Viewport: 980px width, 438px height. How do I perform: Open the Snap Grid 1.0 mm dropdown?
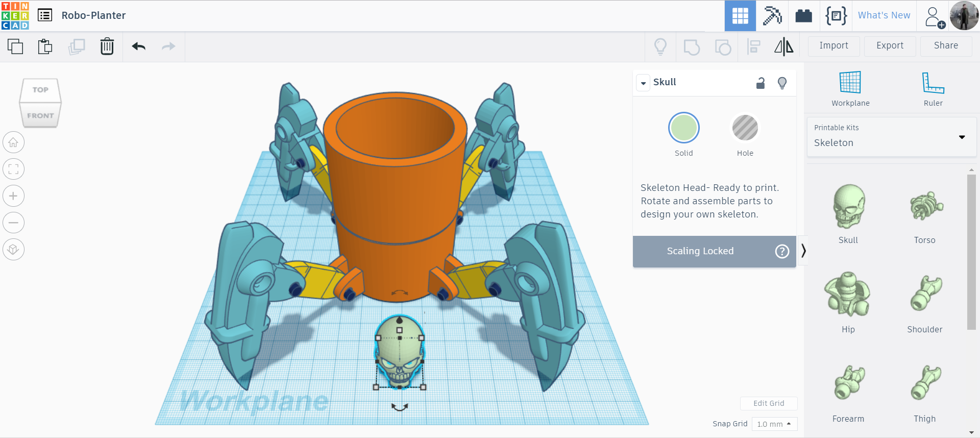pos(774,424)
